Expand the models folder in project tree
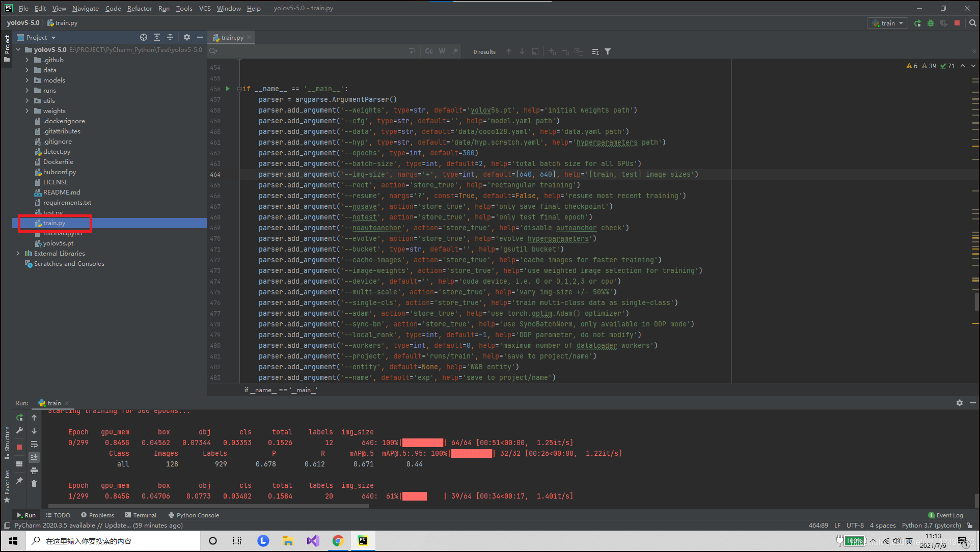980x552 pixels. tap(27, 80)
